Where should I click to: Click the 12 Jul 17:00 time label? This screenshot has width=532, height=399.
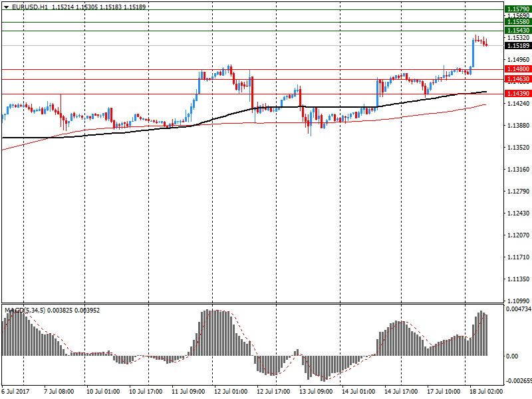coord(273,391)
